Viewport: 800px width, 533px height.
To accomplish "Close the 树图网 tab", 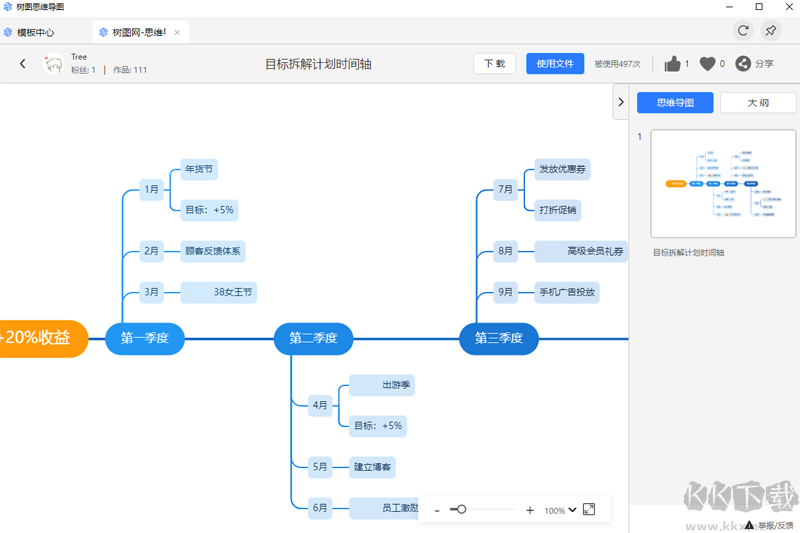I will click(177, 32).
